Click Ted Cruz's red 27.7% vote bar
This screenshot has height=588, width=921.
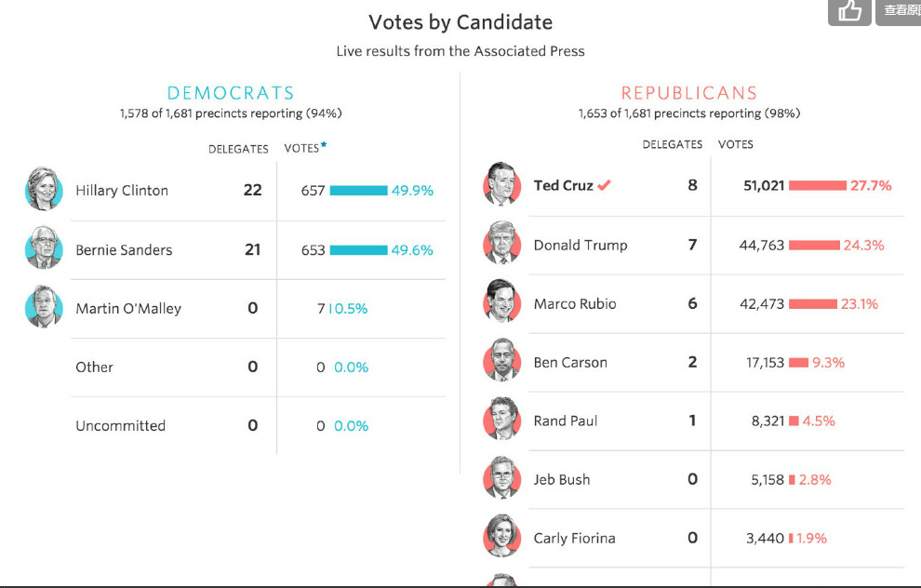coord(818,186)
